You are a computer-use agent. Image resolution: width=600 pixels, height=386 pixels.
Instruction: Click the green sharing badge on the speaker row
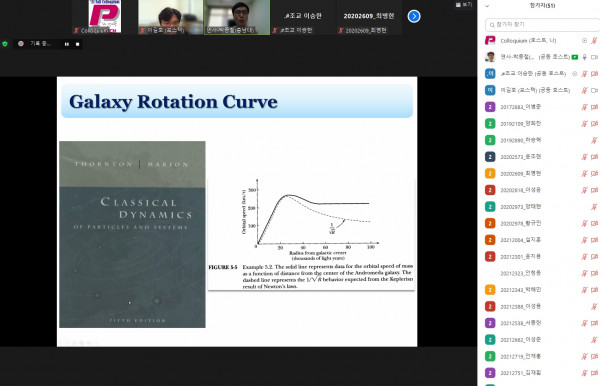[575, 57]
